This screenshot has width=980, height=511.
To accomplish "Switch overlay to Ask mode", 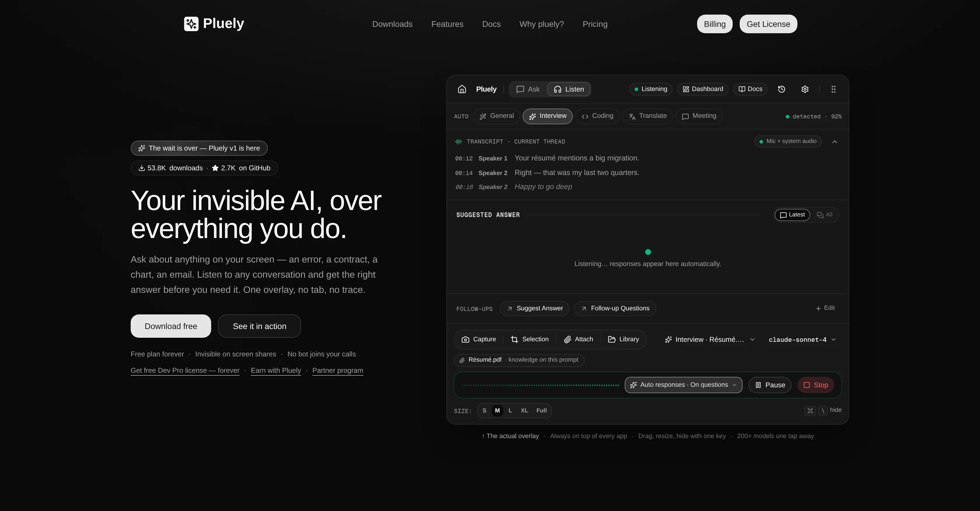I will tap(528, 90).
